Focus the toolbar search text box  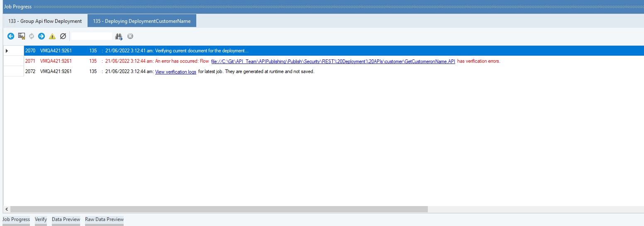click(x=92, y=36)
